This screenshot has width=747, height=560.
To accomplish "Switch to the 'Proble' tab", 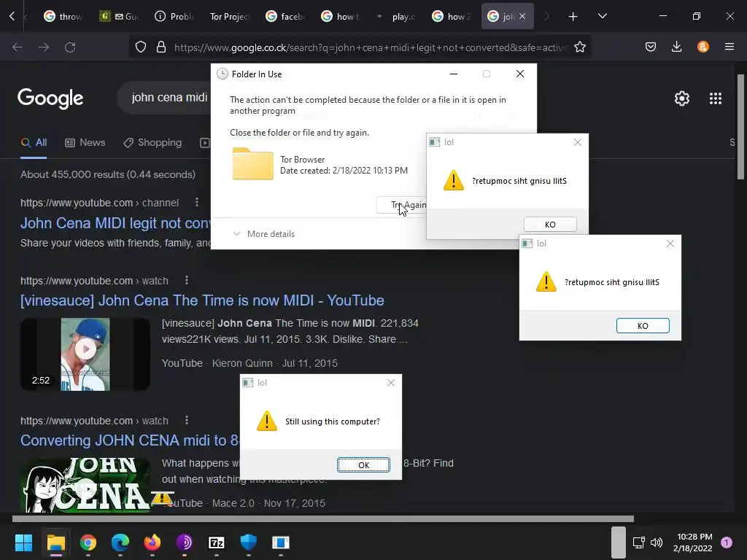I will (175, 17).
